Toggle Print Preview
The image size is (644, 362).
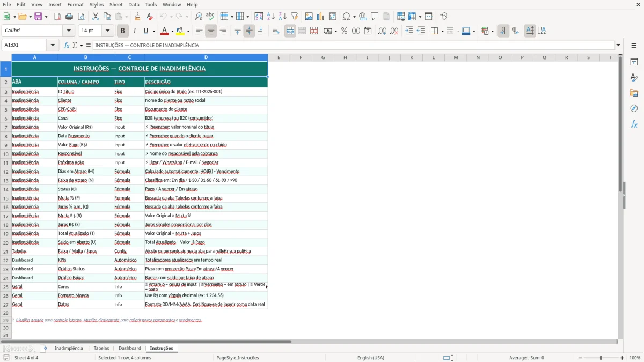coord(81,17)
